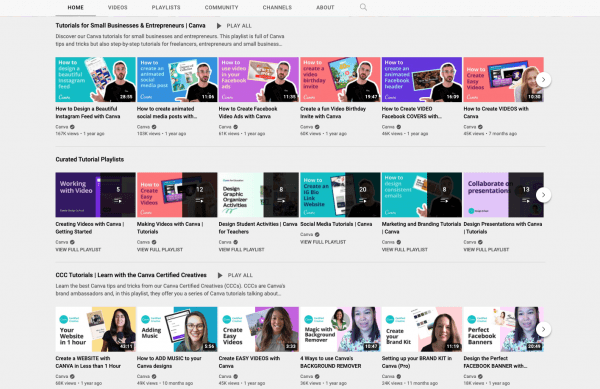Open Canva channel under Create a WEBSITE video
This screenshot has height=389, width=600.
(x=62, y=376)
